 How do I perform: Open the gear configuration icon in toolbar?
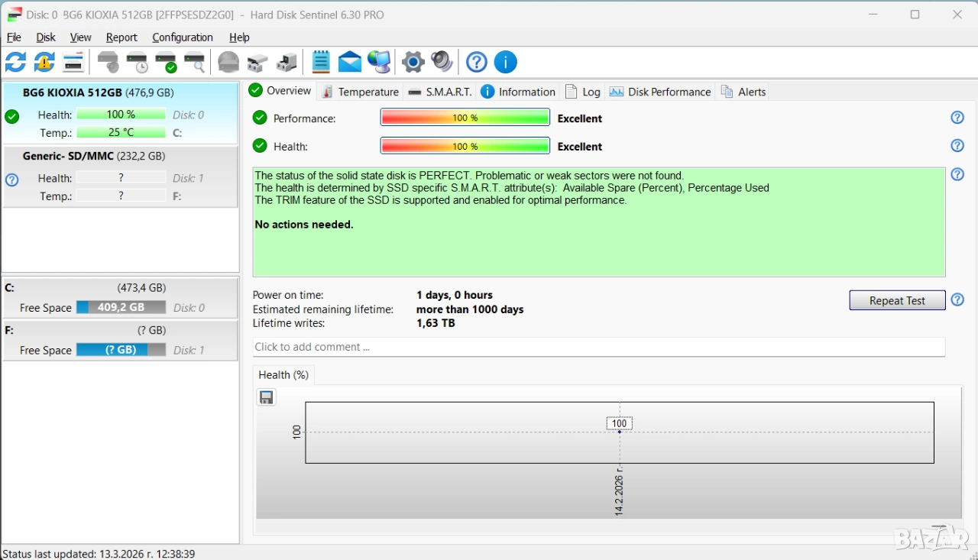click(413, 62)
